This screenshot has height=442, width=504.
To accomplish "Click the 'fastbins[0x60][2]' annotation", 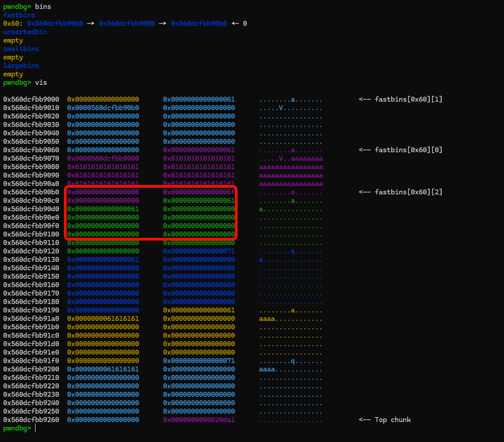I will pos(409,192).
